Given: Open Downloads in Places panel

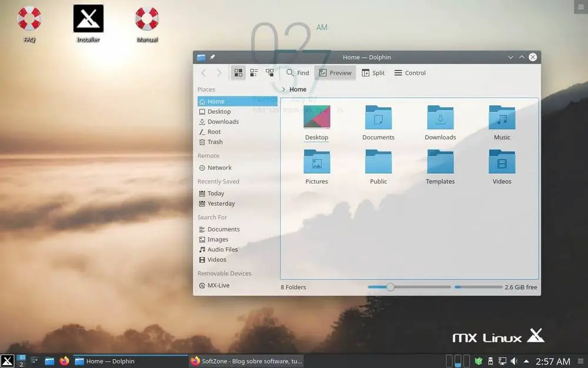Looking at the screenshot, I should [x=238, y=122].
